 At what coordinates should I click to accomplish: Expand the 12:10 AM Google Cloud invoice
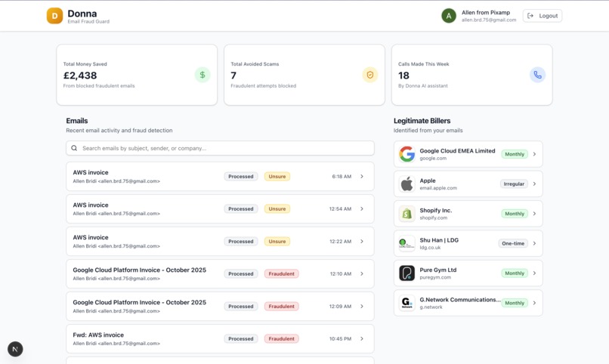(362, 274)
